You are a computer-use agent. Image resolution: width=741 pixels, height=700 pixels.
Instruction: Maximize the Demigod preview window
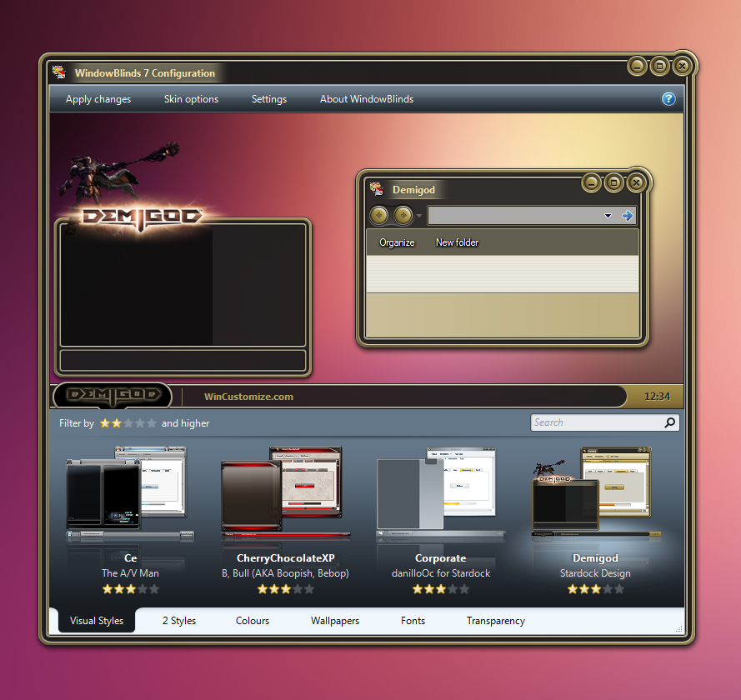pyautogui.click(x=613, y=182)
